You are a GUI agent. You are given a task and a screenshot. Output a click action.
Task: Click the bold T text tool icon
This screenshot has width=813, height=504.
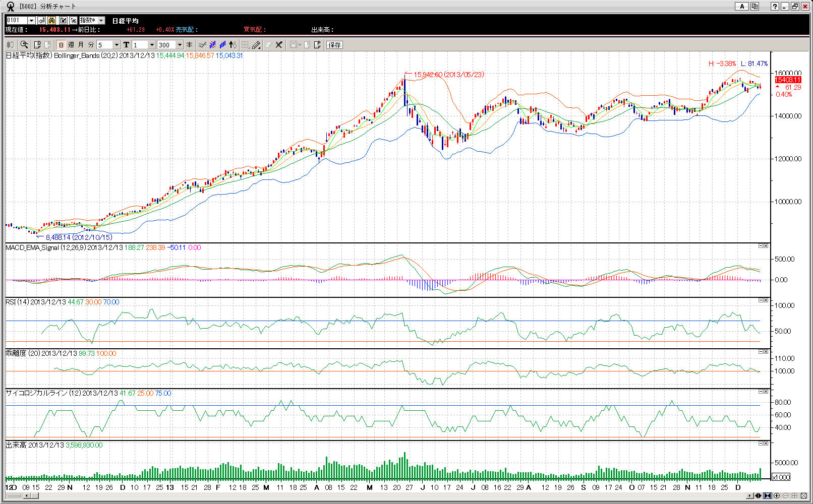[126, 45]
